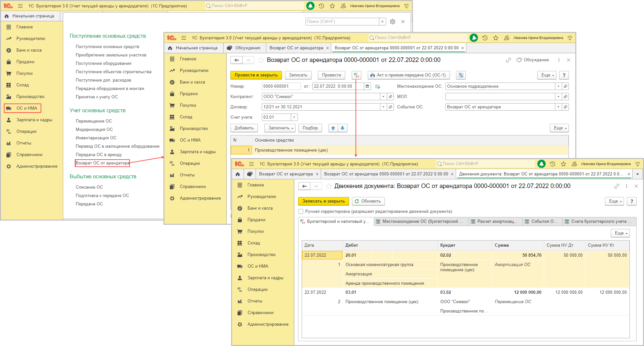The height and width of the screenshot is (346, 644).
Task: Print Акт о приеме-передаче ОС (ОС-1)
Action: coord(409,75)
